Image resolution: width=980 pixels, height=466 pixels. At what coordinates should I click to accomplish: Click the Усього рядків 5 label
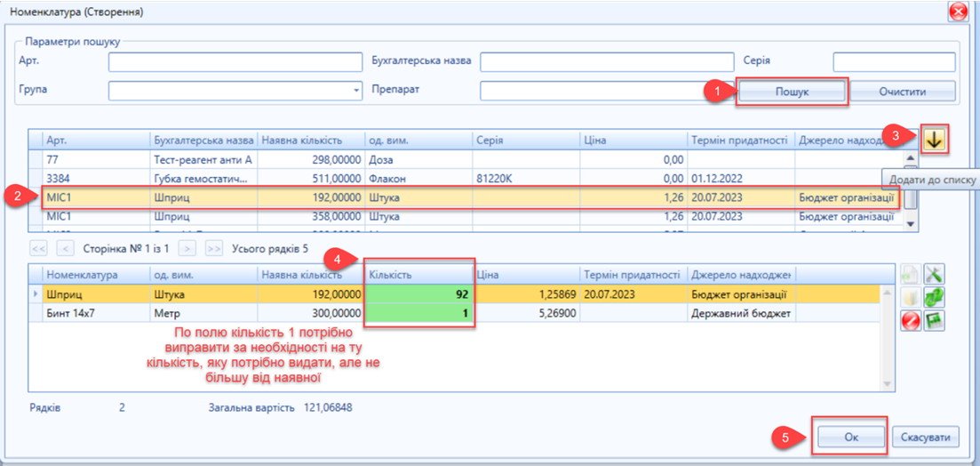coord(270,248)
